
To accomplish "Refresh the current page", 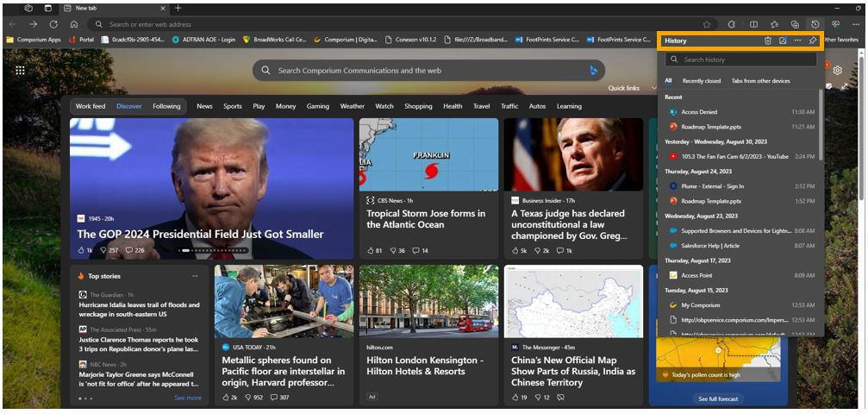I will 53,24.
